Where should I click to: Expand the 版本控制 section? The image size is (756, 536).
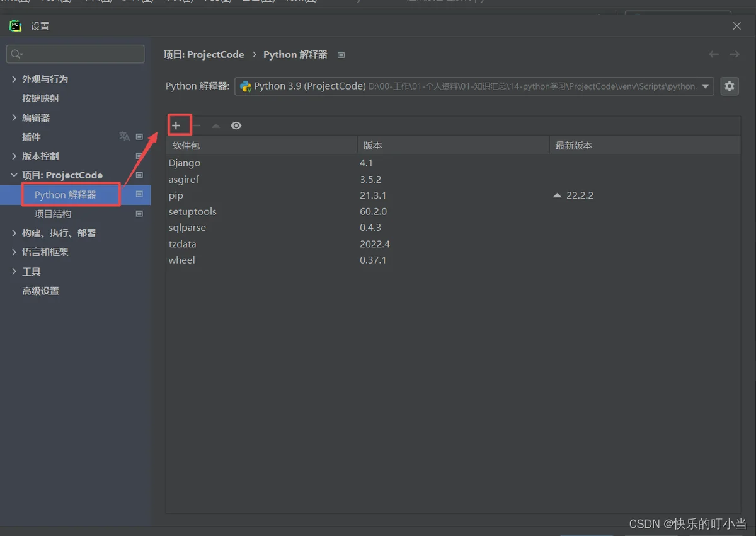[14, 156]
